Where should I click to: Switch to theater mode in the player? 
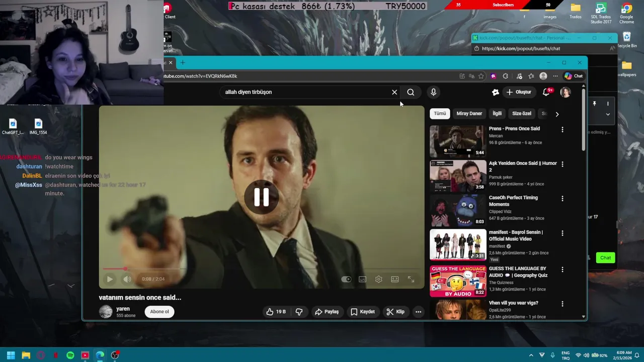(395, 279)
